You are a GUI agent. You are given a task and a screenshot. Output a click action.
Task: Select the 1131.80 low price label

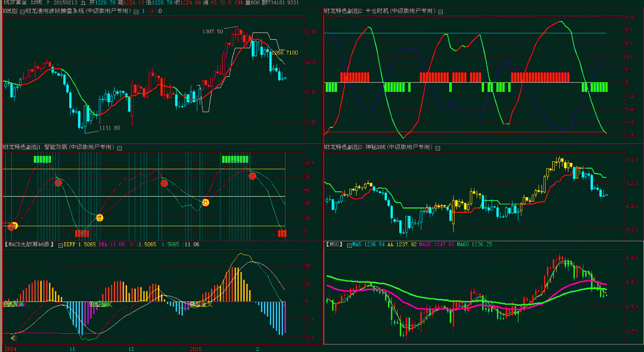point(109,127)
